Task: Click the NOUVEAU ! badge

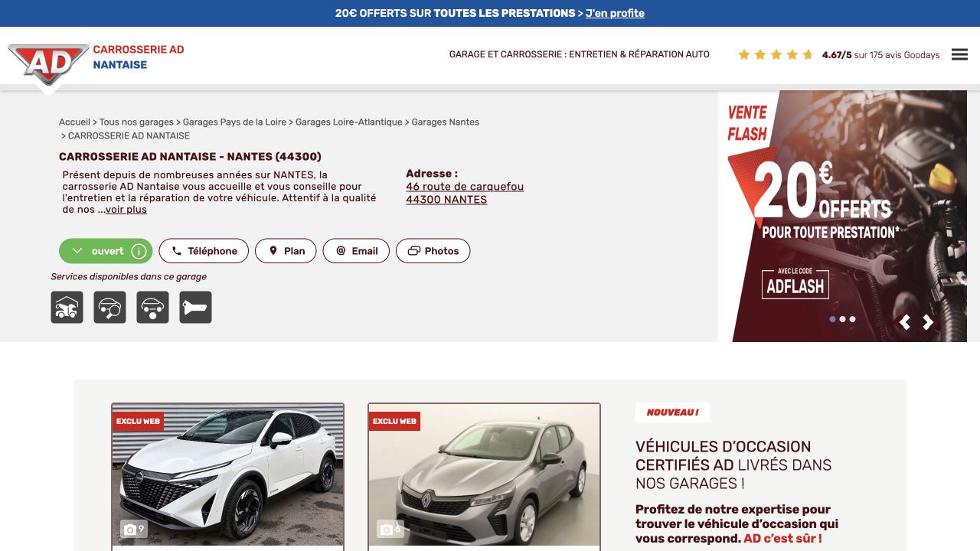Action: pos(672,412)
